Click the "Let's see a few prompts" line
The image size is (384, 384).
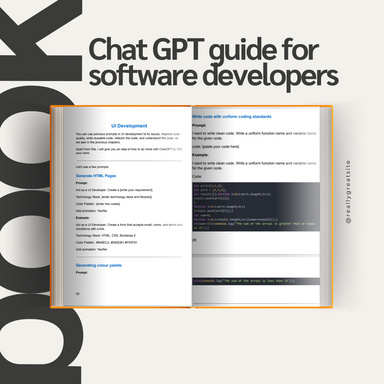(x=92, y=167)
